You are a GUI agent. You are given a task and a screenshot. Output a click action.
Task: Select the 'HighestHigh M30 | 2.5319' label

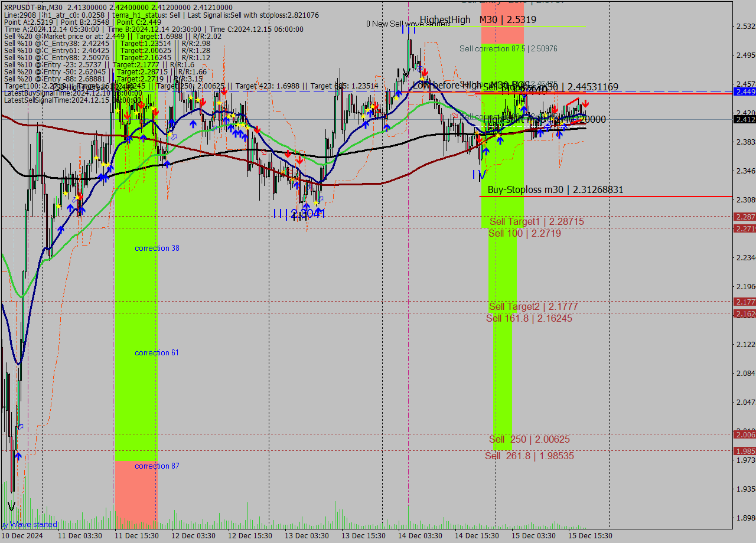[x=478, y=19]
